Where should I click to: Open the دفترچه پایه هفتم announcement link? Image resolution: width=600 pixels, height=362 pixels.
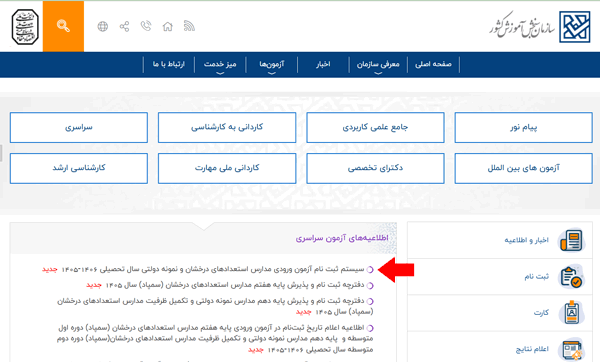coord(235,285)
